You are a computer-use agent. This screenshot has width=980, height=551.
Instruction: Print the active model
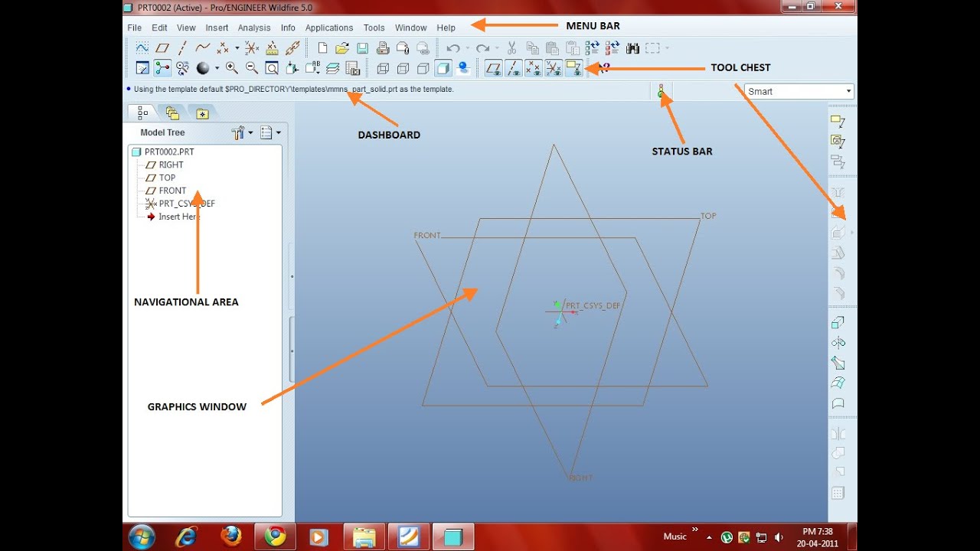point(382,48)
